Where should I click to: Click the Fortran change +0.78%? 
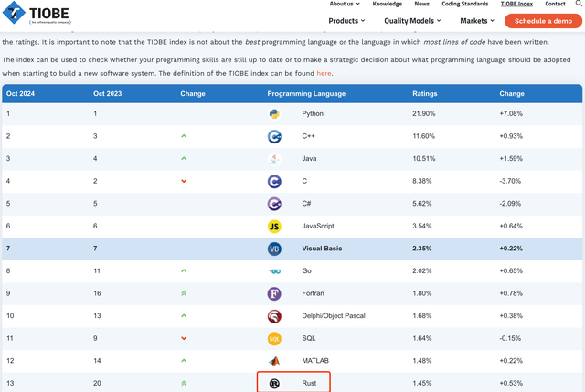pos(511,293)
